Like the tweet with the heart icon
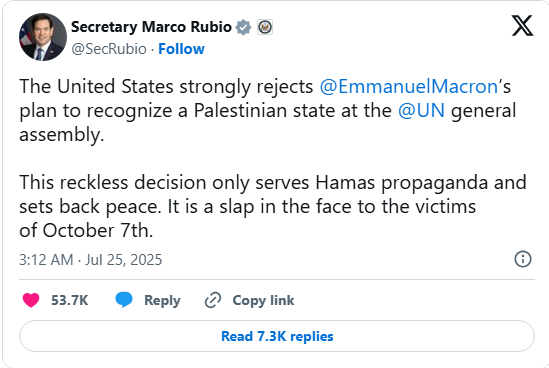Screen dimensions: 549x368 [31, 300]
